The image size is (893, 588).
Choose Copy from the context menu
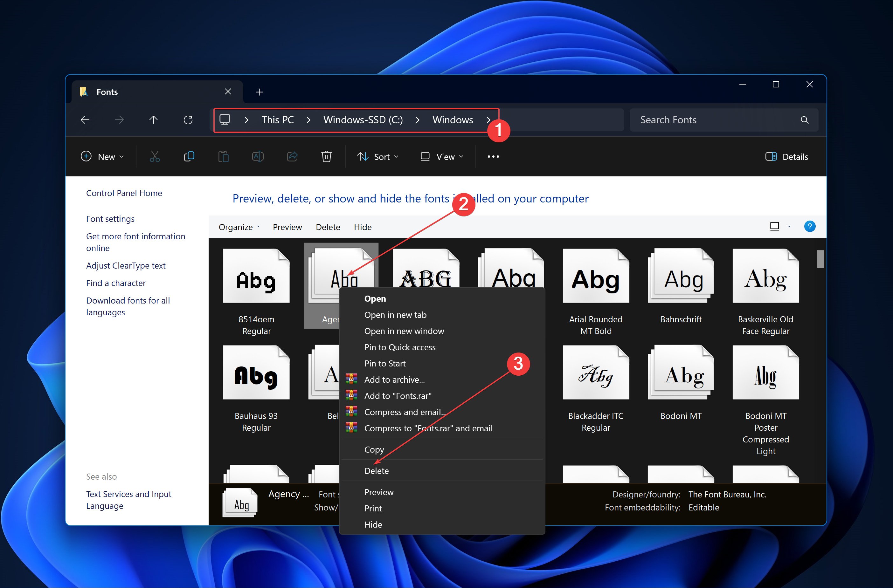click(x=442, y=449)
